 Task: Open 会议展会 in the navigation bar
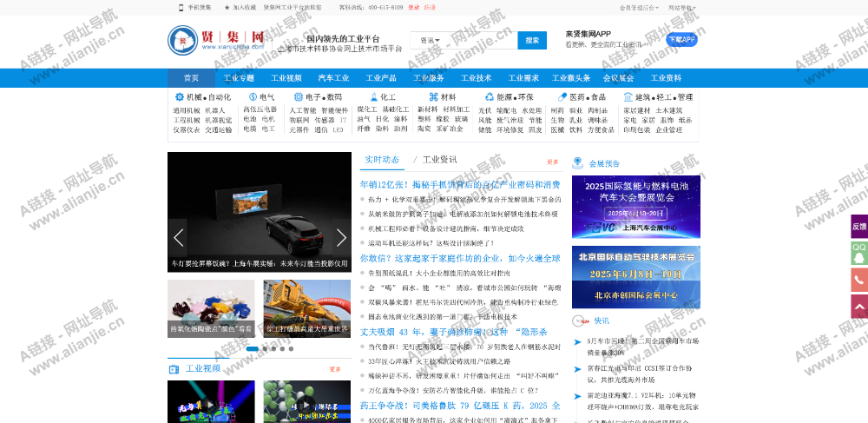[x=618, y=78]
